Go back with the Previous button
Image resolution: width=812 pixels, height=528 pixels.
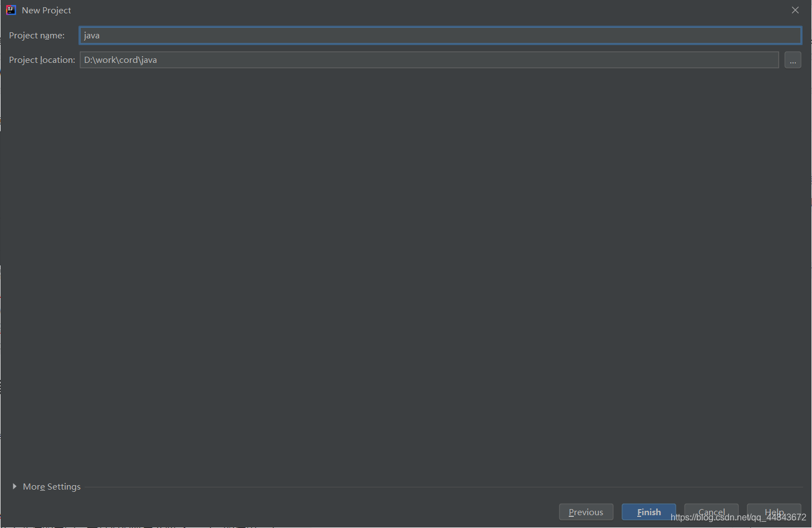586,512
